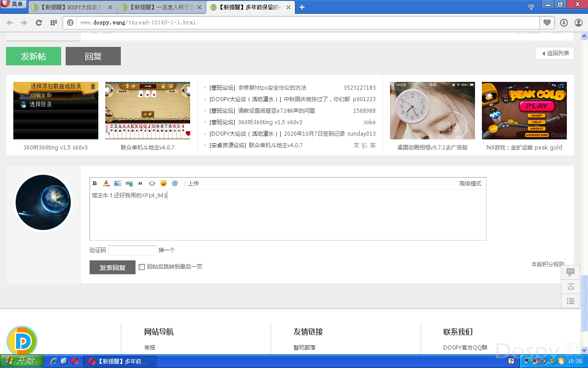Open the 桌面动画相框 clock thumbnail
The width and height of the screenshot is (588, 368).
[x=432, y=110]
